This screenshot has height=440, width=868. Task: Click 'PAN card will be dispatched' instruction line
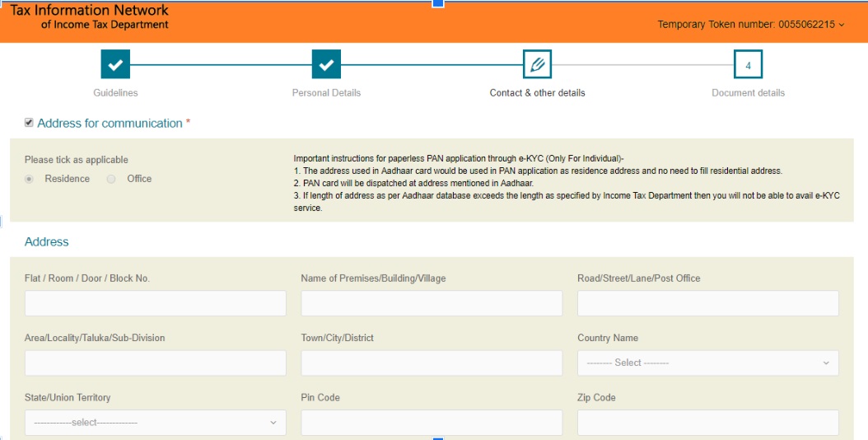coord(413,183)
